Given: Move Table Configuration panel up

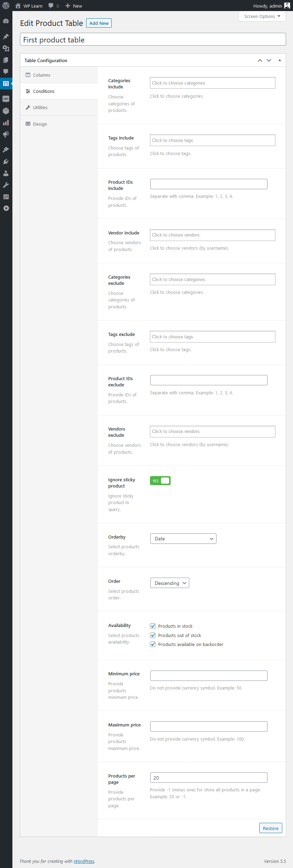Looking at the screenshot, I should 260,60.
